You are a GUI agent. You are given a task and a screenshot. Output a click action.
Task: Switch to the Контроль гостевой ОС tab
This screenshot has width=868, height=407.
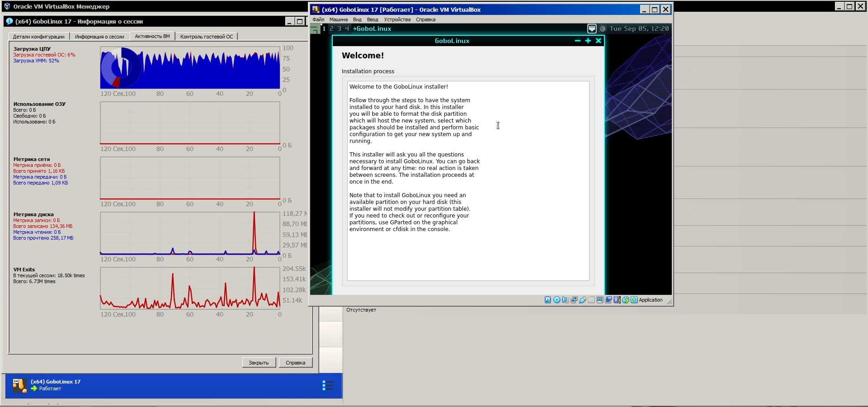207,37
